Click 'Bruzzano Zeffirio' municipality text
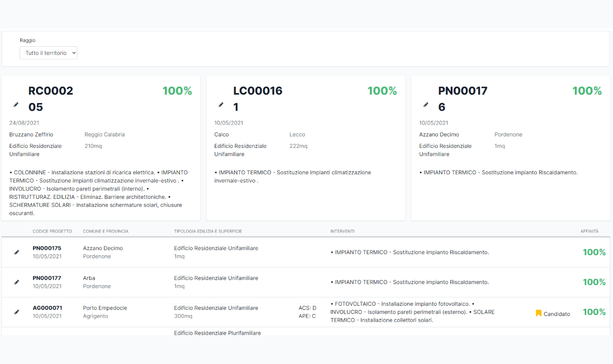 31,134
